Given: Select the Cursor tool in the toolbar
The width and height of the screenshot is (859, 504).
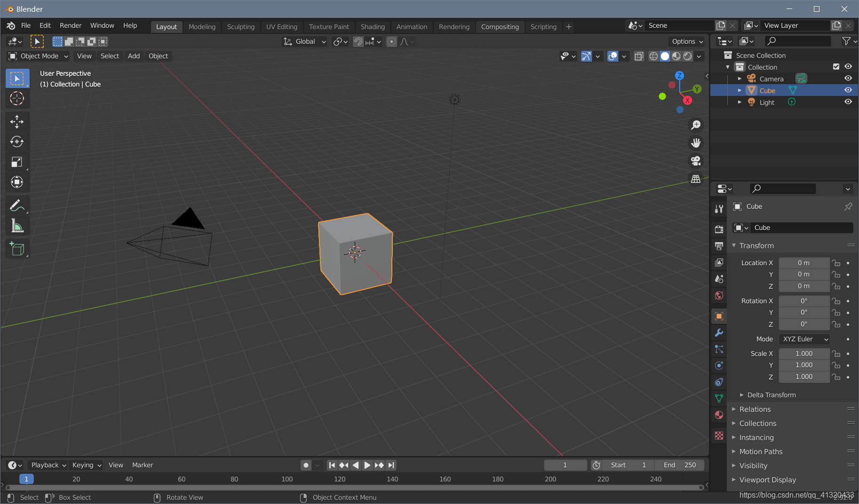Looking at the screenshot, I should tap(17, 98).
